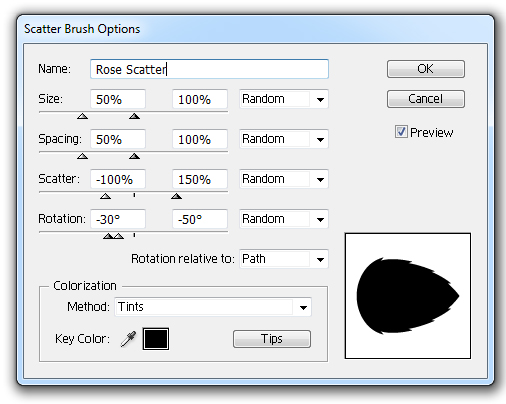This screenshot has width=506, height=404.
Task: Click the Rotation -30° input field
Action: pos(118,219)
